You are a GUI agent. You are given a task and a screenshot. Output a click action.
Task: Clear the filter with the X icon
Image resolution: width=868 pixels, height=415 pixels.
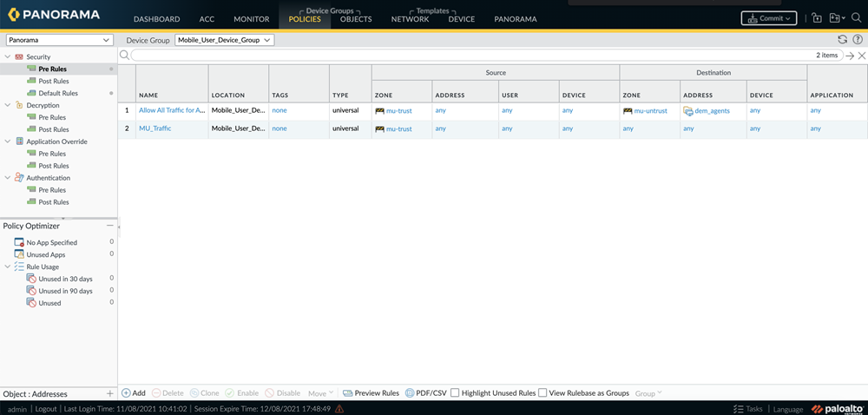[x=862, y=56]
